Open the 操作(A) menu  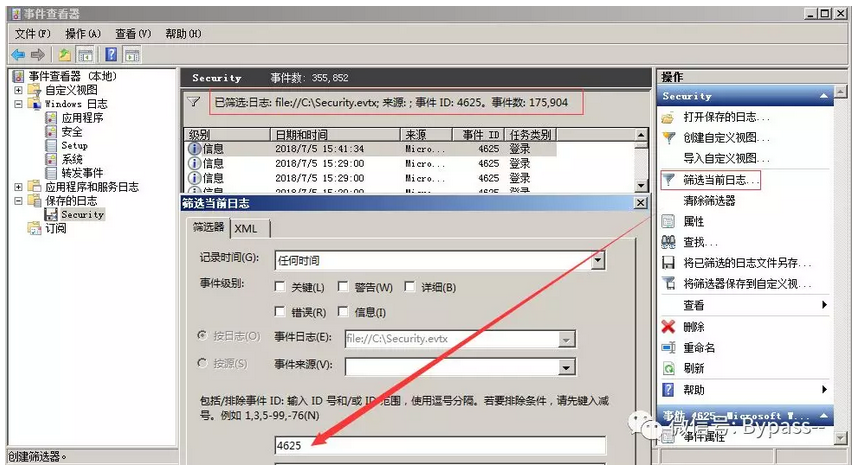coord(83,34)
